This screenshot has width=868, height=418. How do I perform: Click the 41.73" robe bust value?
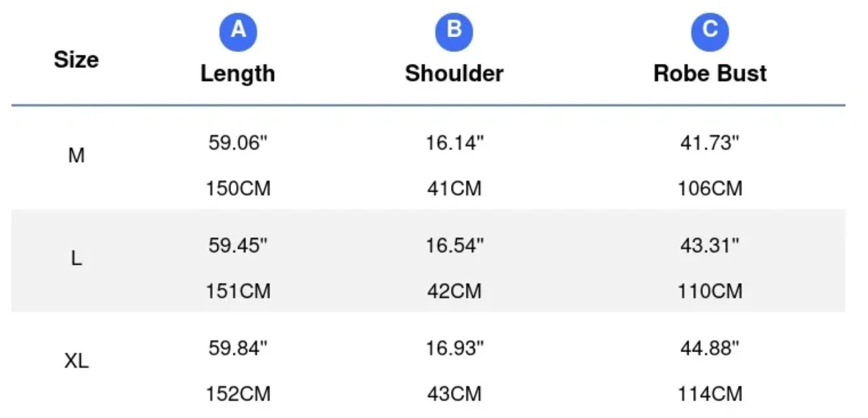pyautogui.click(x=710, y=143)
